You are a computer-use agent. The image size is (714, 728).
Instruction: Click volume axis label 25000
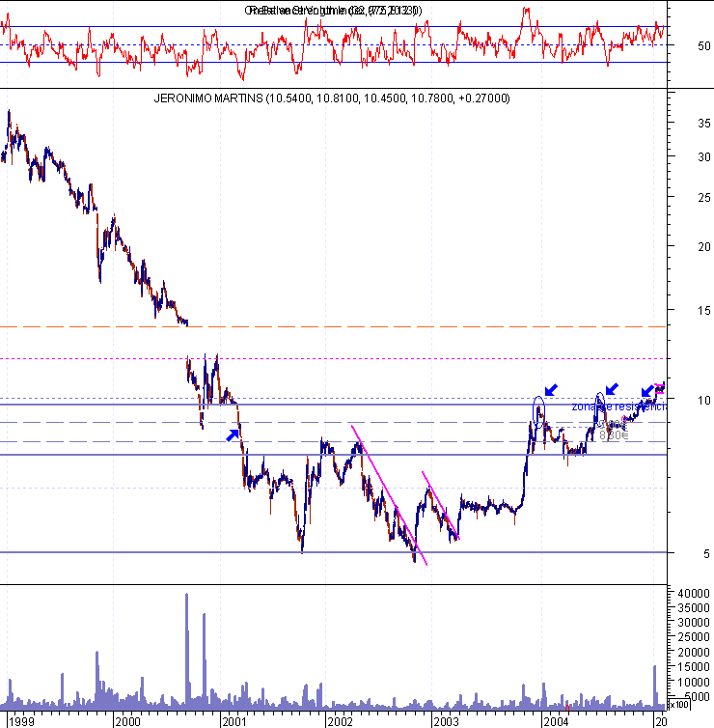pos(694,636)
